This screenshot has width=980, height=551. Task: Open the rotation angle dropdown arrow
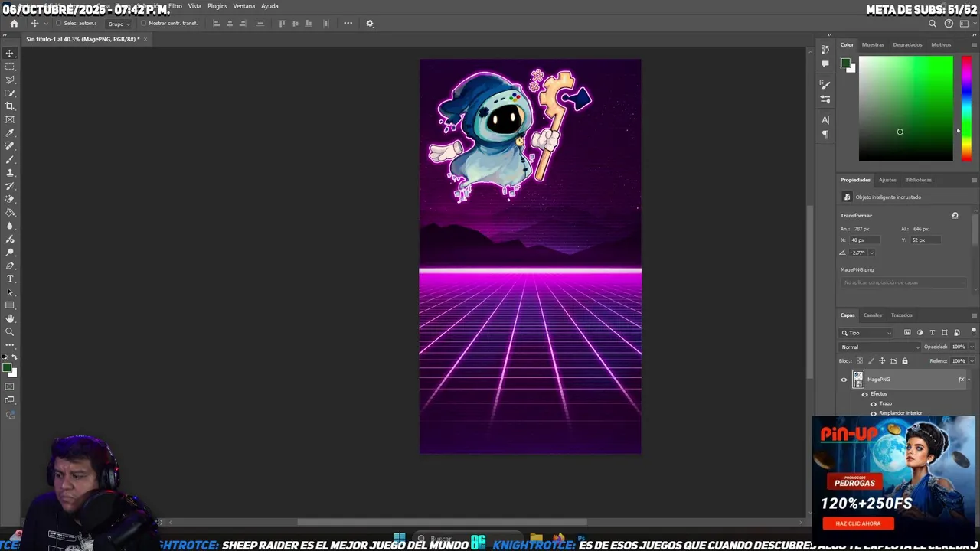click(x=871, y=253)
